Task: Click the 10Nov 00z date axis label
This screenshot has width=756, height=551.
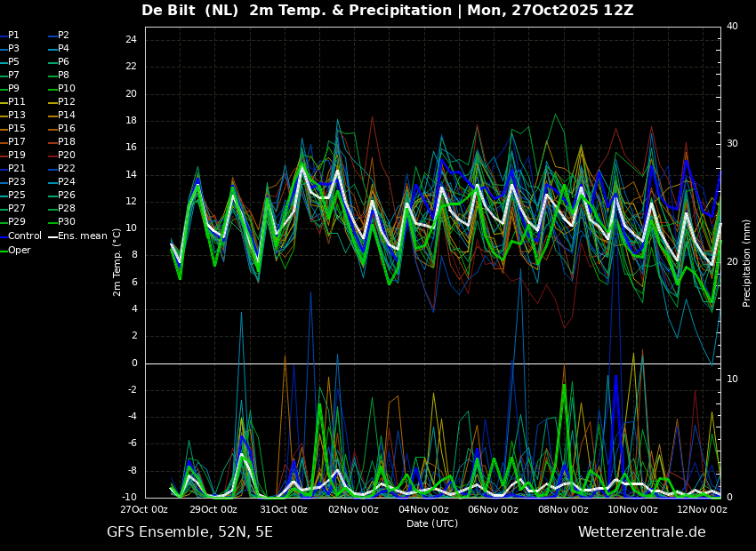Action: coord(633,509)
